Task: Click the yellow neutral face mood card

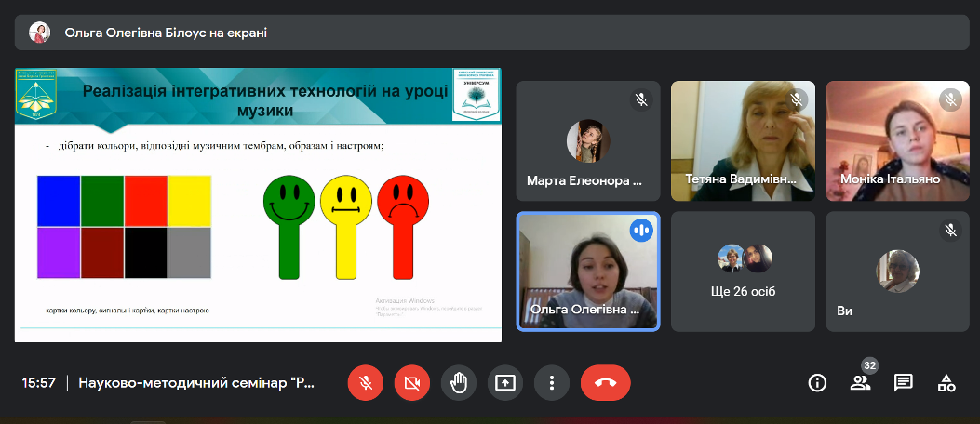Action: (346, 227)
